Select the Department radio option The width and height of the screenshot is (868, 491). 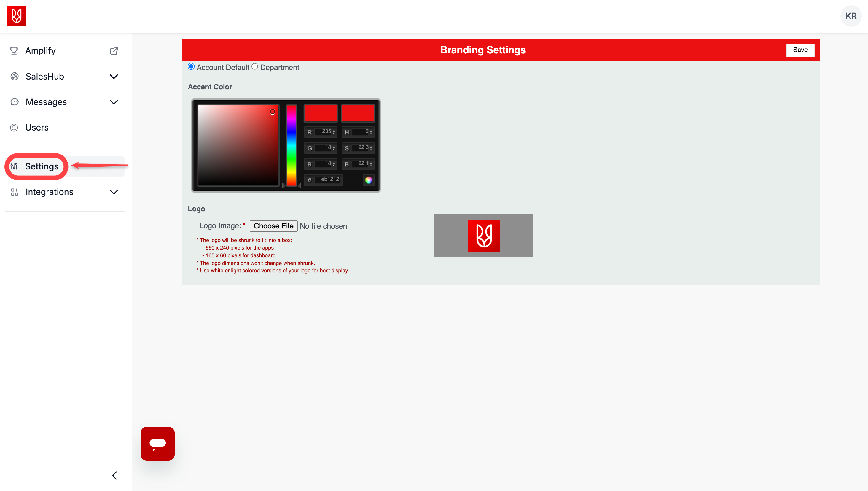click(255, 66)
